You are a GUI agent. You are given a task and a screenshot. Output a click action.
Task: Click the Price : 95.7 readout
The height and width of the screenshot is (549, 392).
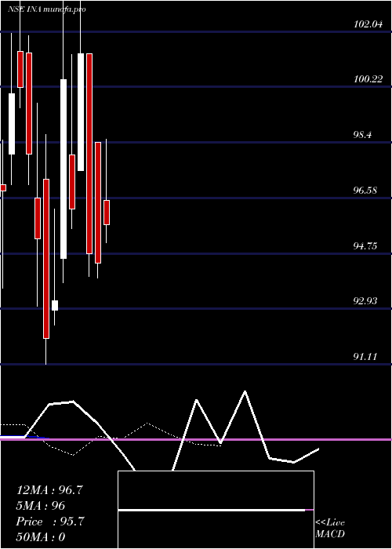[x=50, y=522]
